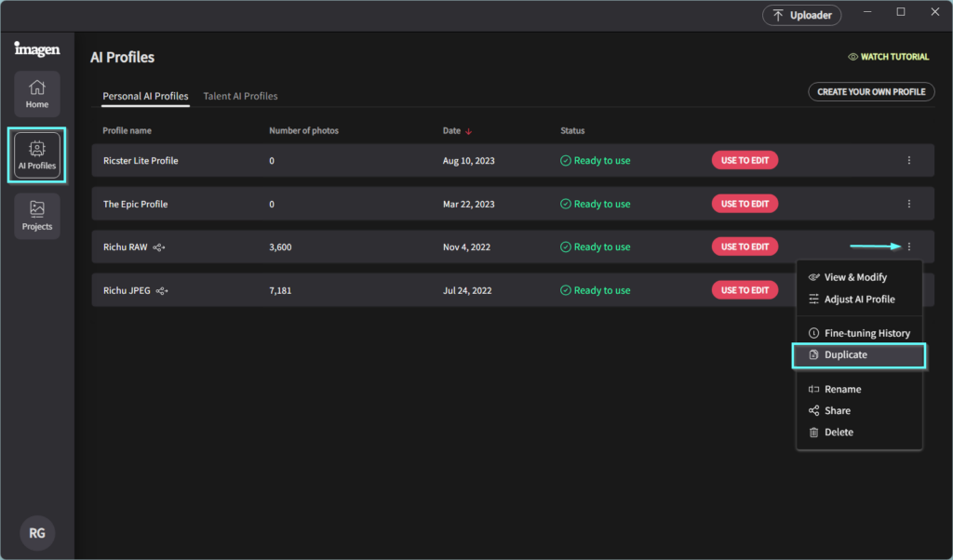Viewport: 953px width, 560px height.
Task: Toggle the three-dot menu for Richu RAW
Action: 908,247
